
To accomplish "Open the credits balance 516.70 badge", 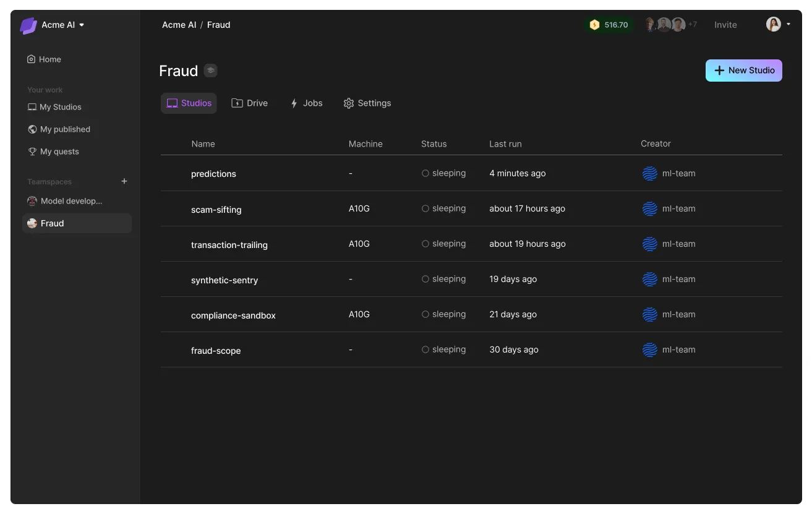I will (x=609, y=25).
